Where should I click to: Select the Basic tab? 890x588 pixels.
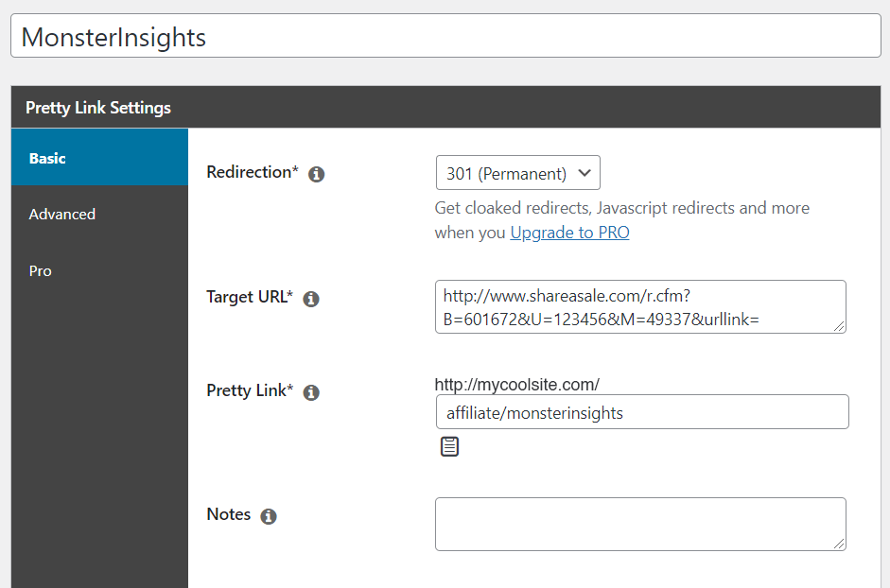pyautogui.click(x=47, y=158)
